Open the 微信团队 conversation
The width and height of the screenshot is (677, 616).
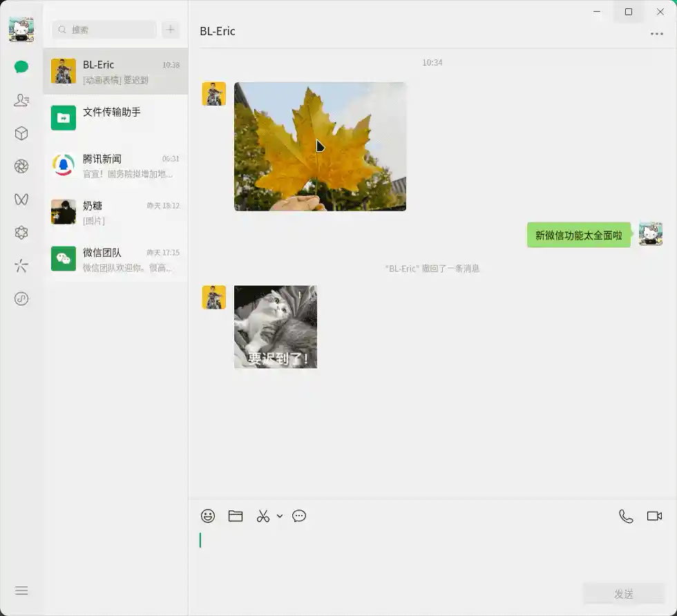[x=115, y=259]
